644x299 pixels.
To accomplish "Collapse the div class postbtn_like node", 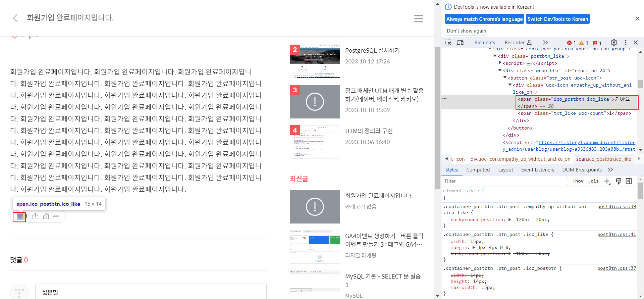I will (x=495, y=56).
